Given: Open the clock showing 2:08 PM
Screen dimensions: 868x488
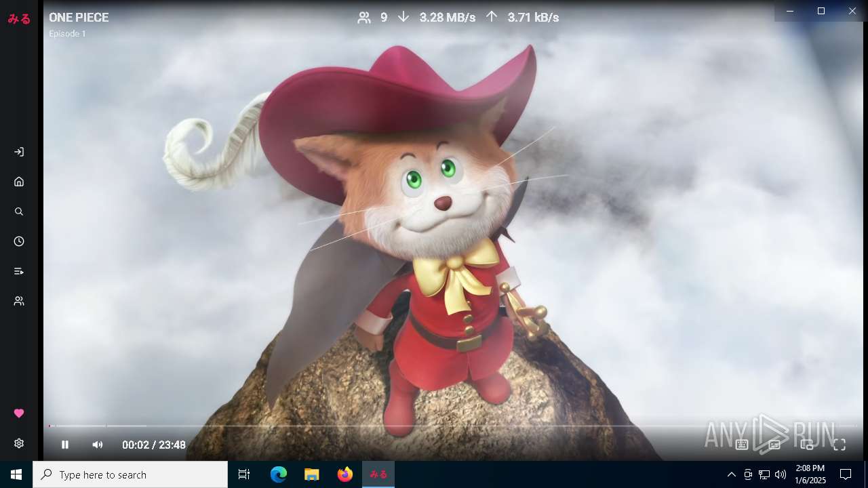Looking at the screenshot, I should (810, 474).
